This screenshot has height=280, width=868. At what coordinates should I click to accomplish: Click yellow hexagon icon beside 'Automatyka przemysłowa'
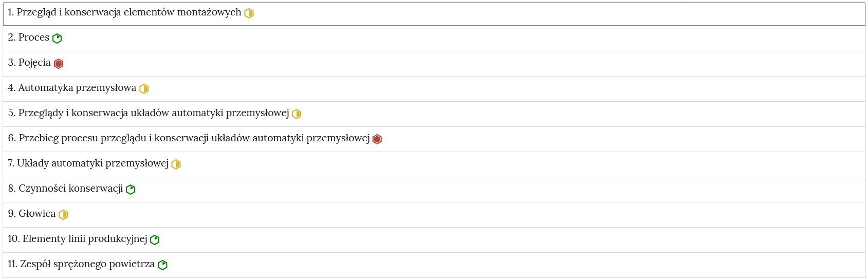pyautogui.click(x=144, y=89)
